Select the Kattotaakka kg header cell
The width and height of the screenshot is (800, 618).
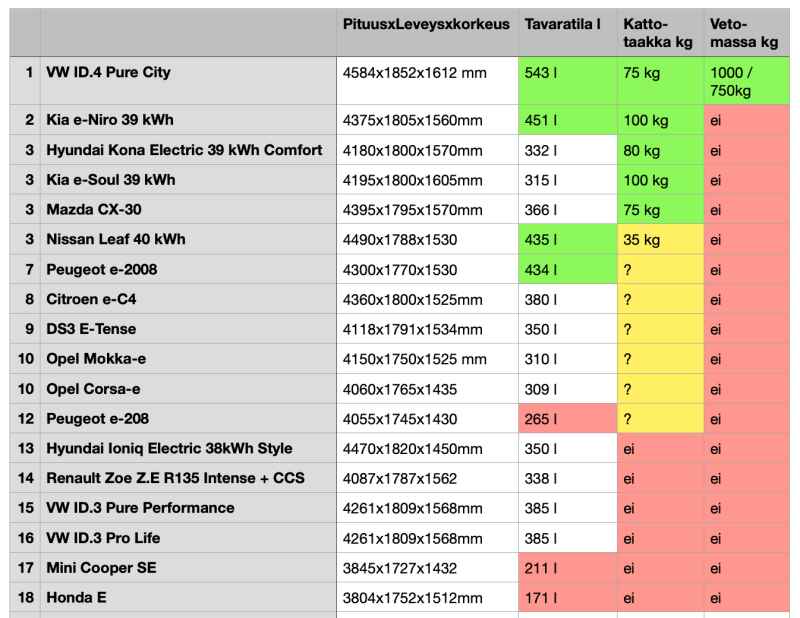click(659, 33)
